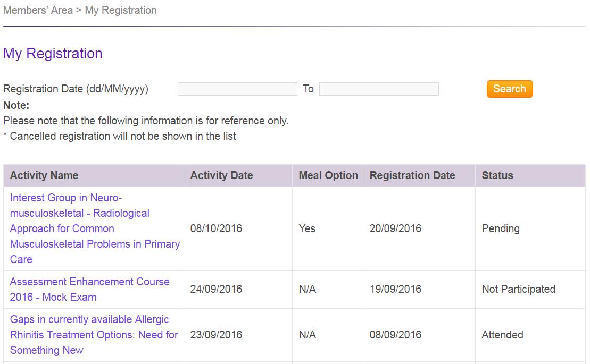Image resolution: width=590 pixels, height=364 pixels.
Task: Click the Registration Date column header
Action: [x=412, y=175]
